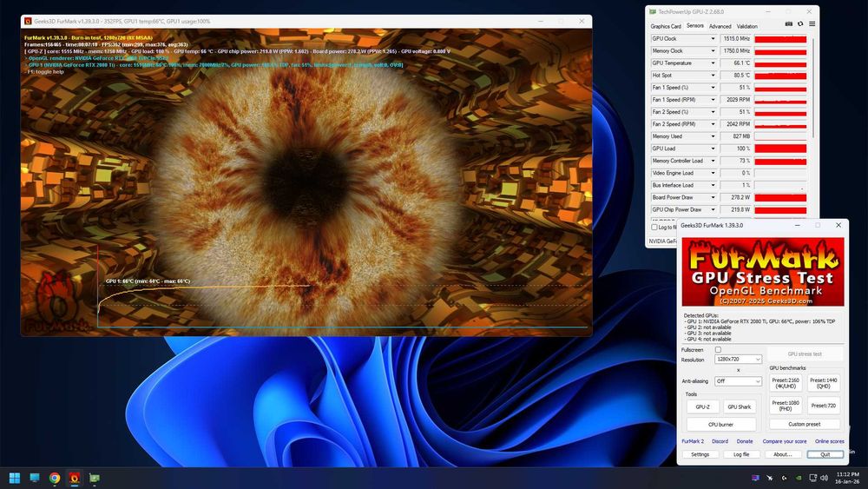Run the Preset:720 benchmark
Viewport: 868px width, 489px height.
pos(823,406)
